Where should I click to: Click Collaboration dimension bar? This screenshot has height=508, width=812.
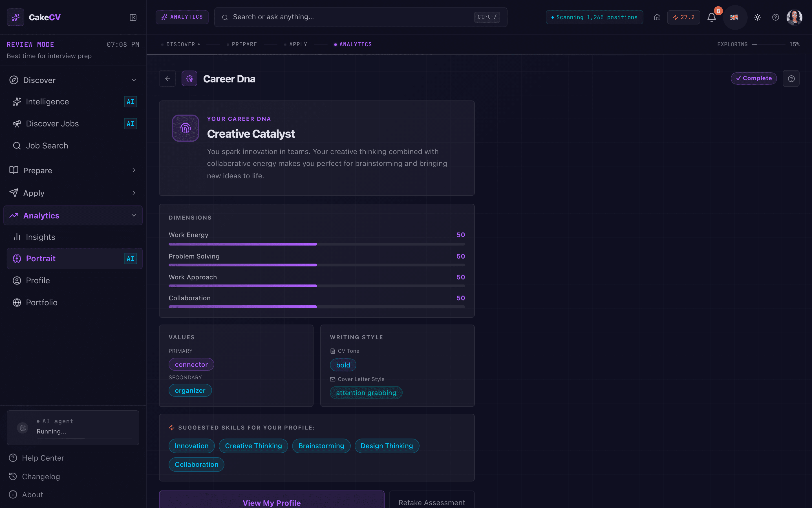click(x=317, y=307)
